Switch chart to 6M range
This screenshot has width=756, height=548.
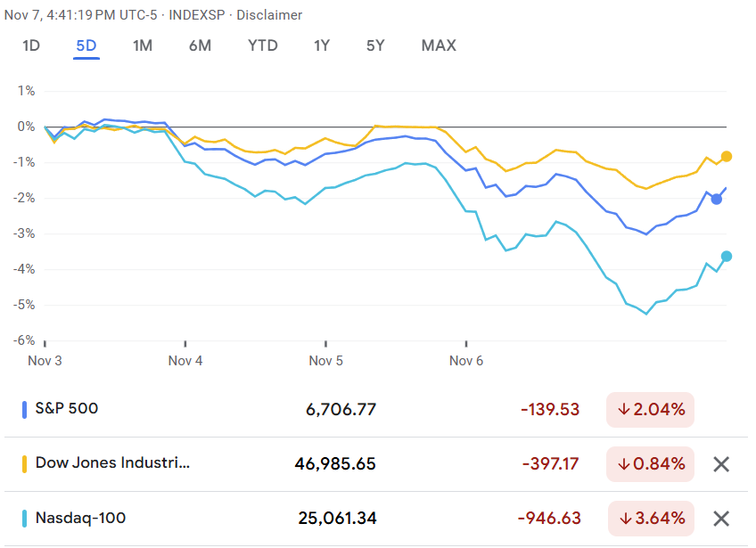200,45
